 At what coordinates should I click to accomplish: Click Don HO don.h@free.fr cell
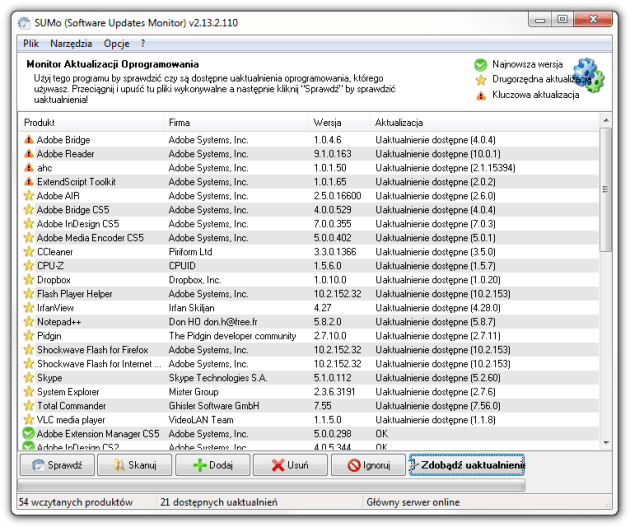click(x=213, y=322)
